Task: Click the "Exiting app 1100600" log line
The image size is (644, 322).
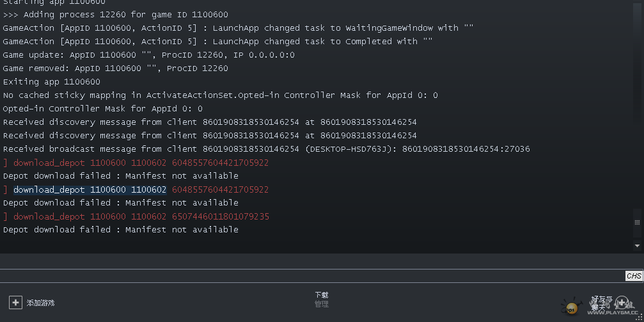Action: click(x=52, y=82)
